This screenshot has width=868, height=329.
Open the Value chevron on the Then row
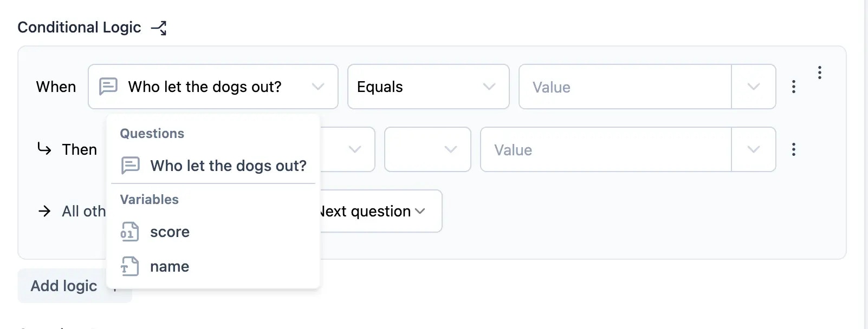(754, 149)
